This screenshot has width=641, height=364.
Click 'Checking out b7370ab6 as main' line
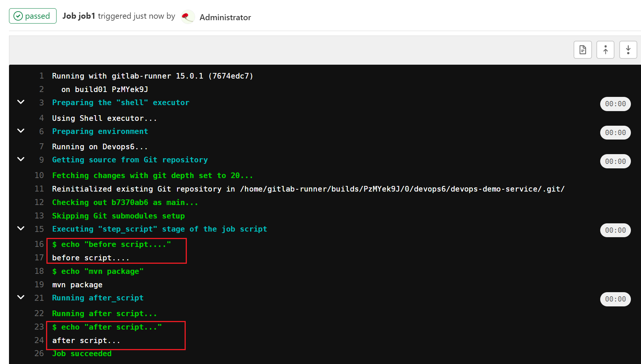125,202
